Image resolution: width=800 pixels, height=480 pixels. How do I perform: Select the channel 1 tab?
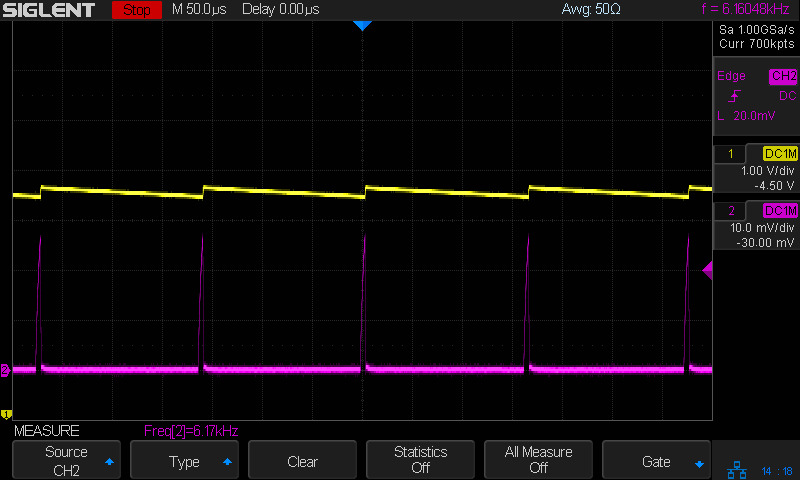(731, 154)
